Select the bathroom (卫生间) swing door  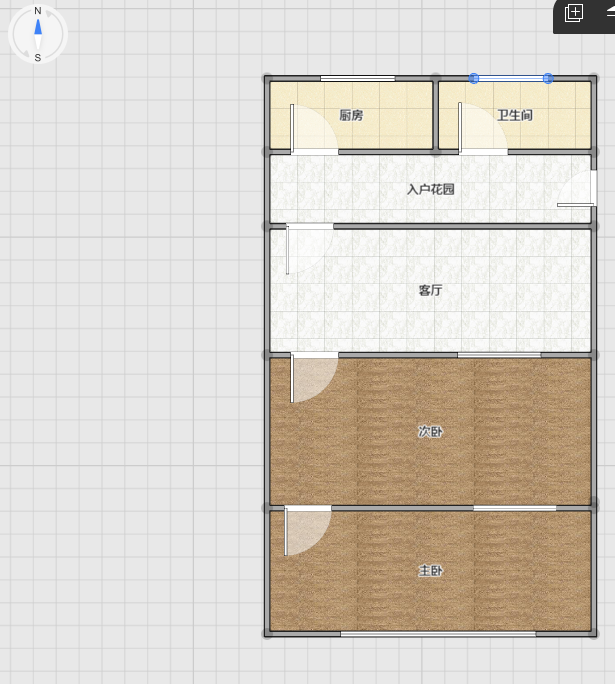pos(482,129)
